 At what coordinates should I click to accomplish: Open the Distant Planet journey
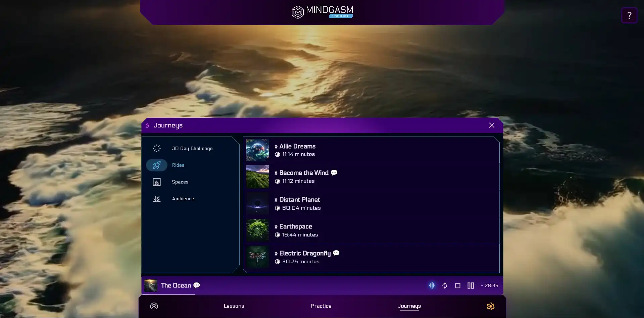299,200
